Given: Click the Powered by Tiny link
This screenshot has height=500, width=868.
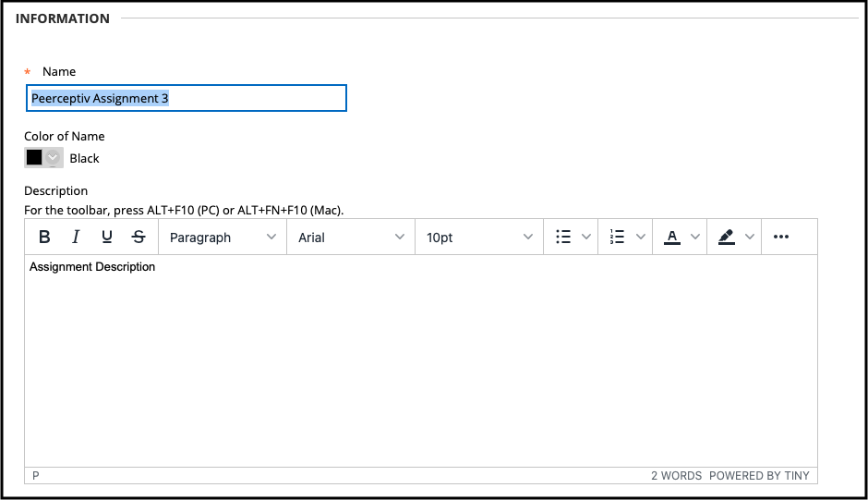Looking at the screenshot, I should 759,476.
